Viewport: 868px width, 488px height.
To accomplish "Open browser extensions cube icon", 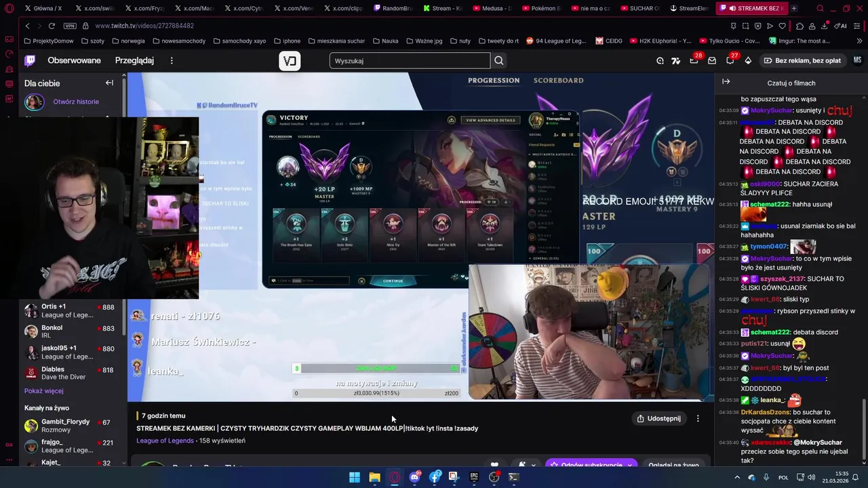I will coord(800,26).
